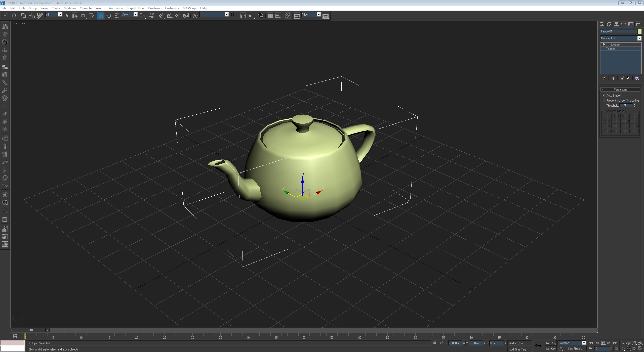
Task: Open the Mirror tool
Action: [x=243, y=16]
